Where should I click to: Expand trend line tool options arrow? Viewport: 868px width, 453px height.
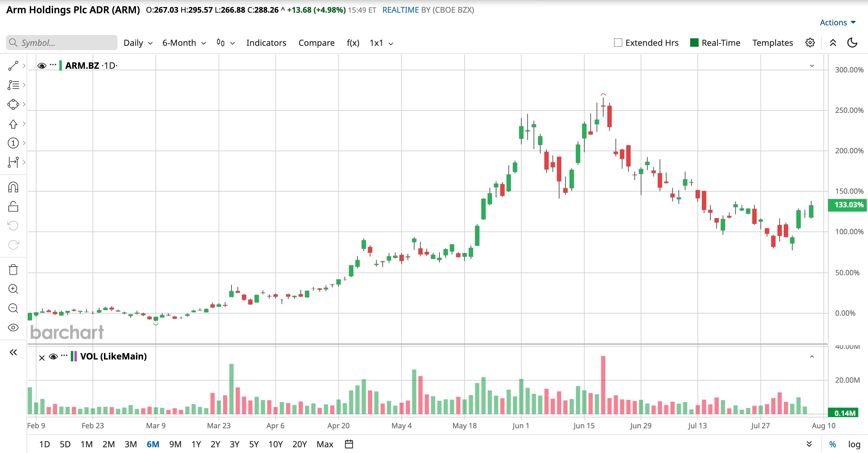point(24,66)
